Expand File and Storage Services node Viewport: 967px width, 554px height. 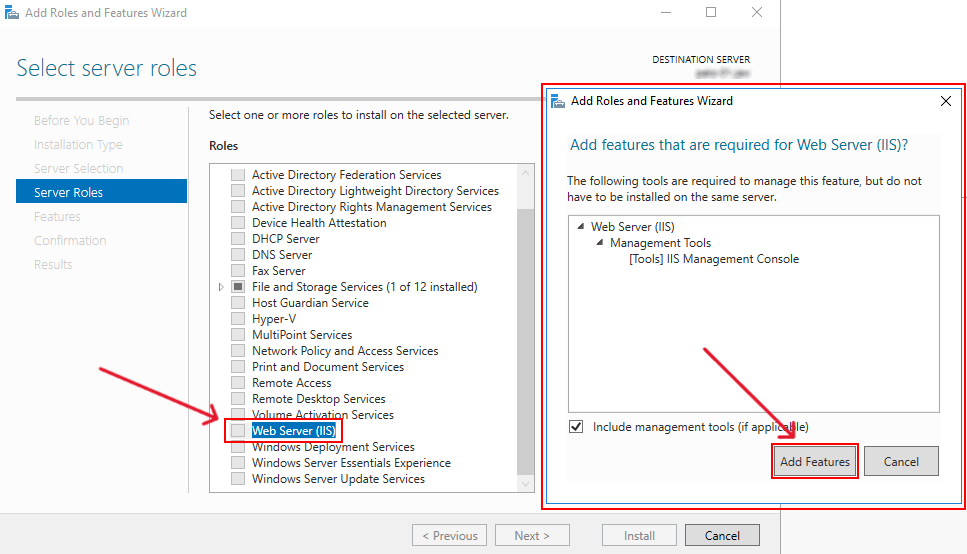(x=221, y=287)
